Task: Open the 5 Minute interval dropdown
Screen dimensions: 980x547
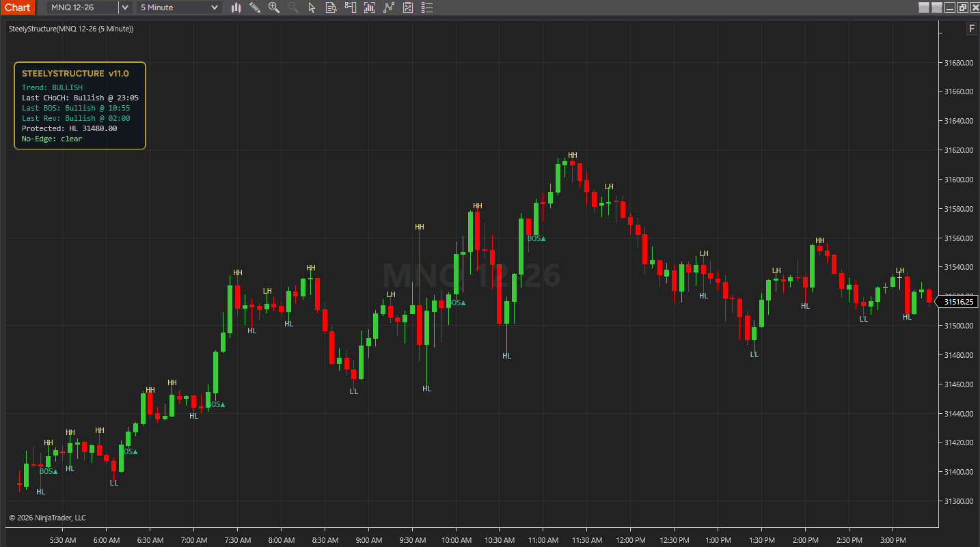Action: tap(178, 8)
